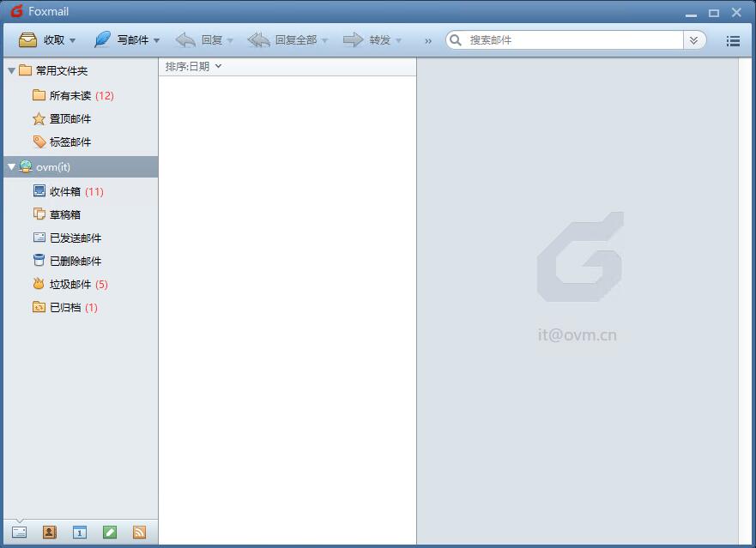
Task: Click the 回复全部 reply-all icon
Action: [259, 39]
